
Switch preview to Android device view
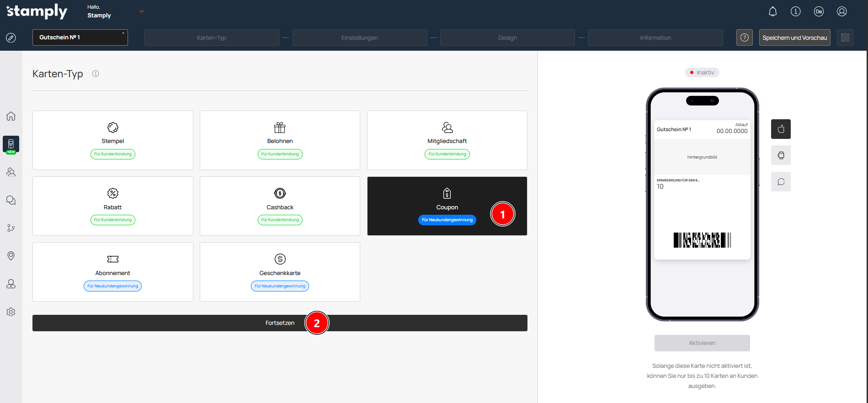781,155
